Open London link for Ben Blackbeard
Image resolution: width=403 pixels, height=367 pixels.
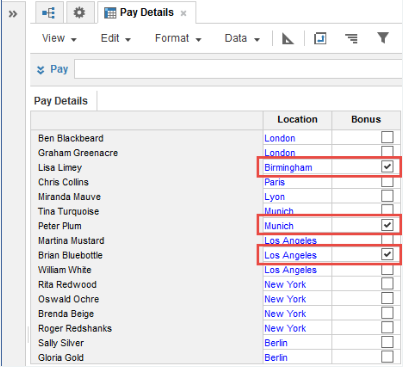(x=280, y=138)
